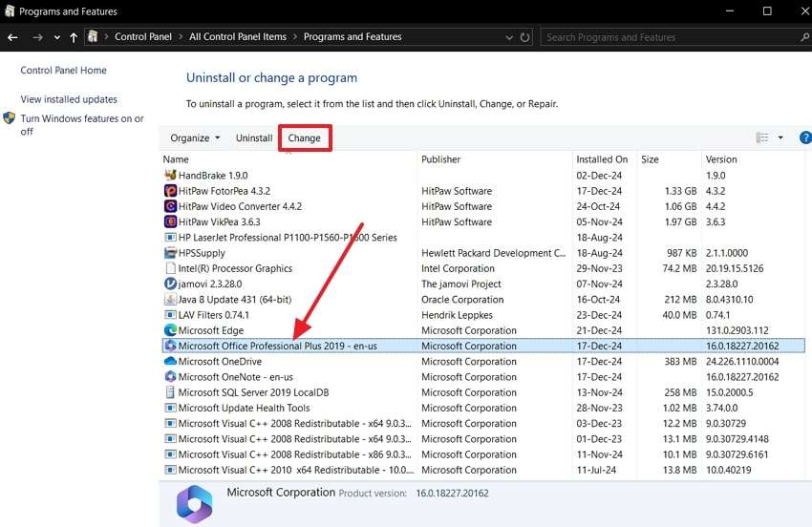Open the Organize dropdown menu

coord(195,138)
